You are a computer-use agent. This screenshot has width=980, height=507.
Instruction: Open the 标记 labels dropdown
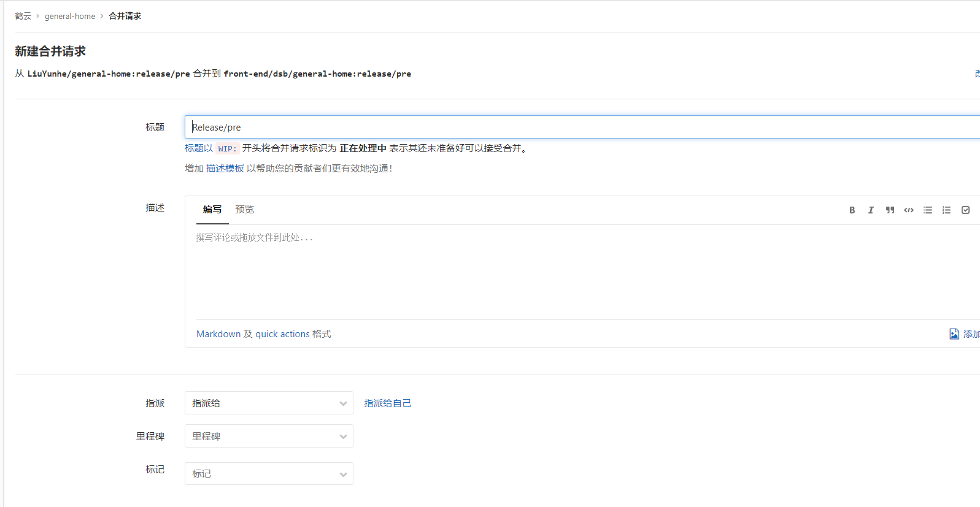click(269, 473)
